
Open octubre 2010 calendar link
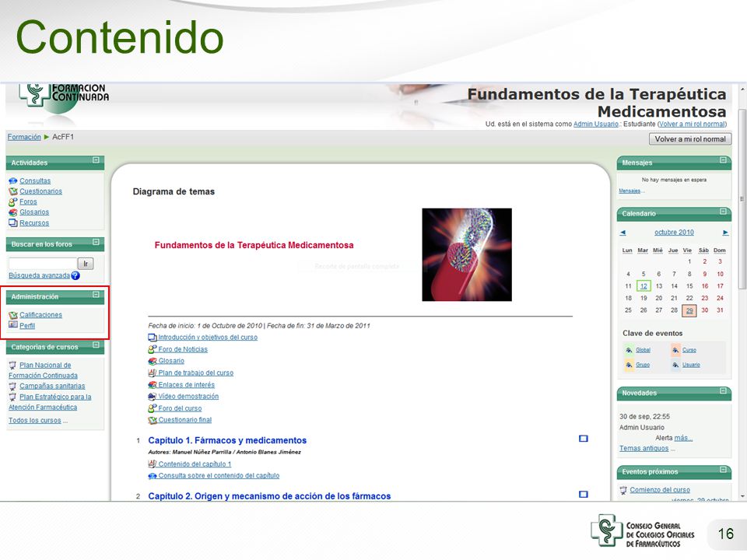[x=674, y=233]
